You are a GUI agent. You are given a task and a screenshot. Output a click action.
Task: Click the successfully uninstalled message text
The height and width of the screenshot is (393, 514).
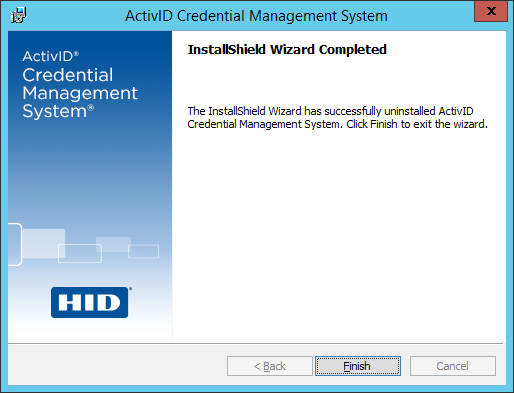(337, 117)
